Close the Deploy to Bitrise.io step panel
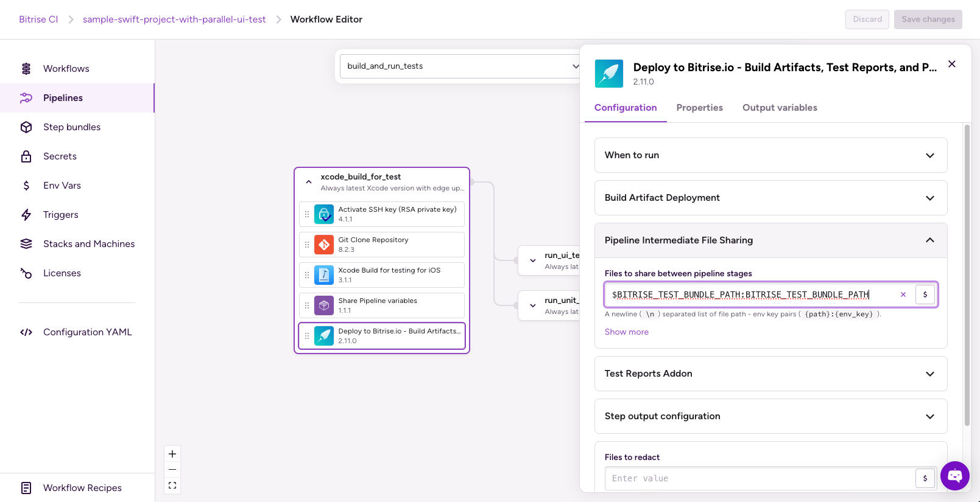The height and width of the screenshot is (502, 980). (952, 64)
